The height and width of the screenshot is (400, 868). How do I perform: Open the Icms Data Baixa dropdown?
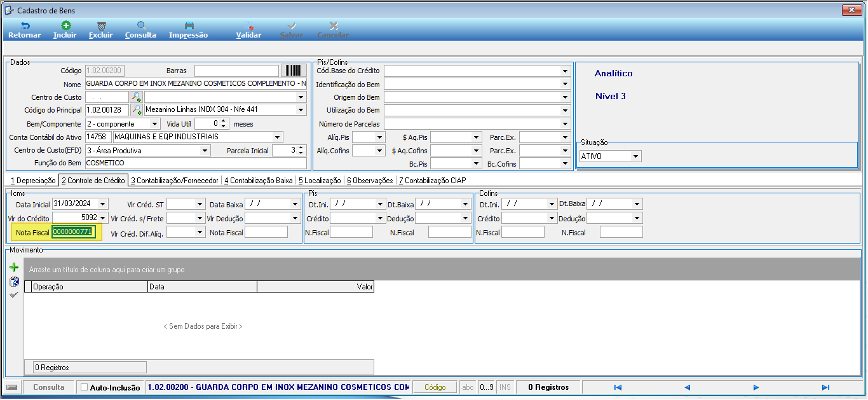(x=295, y=204)
